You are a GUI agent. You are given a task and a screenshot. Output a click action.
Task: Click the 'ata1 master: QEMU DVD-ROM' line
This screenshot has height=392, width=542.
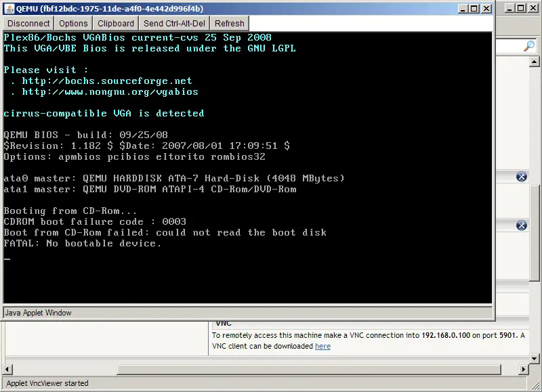click(150, 189)
